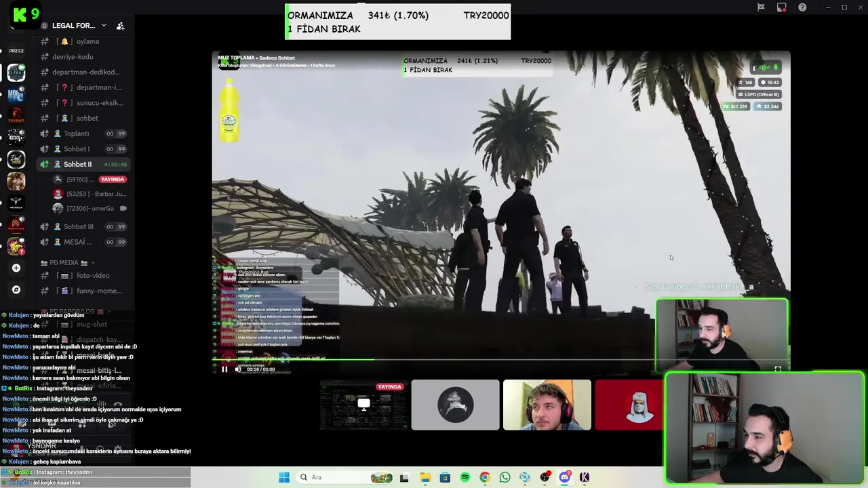Open the Valhalla server icon in sidebar
Screen dimensions: 868x488
pyautogui.click(x=16, y=203)
